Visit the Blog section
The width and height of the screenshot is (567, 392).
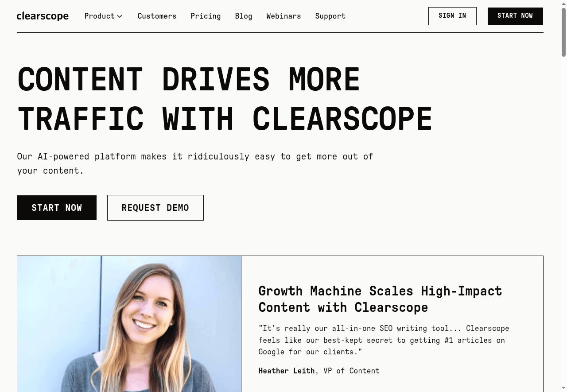point(244,16)
